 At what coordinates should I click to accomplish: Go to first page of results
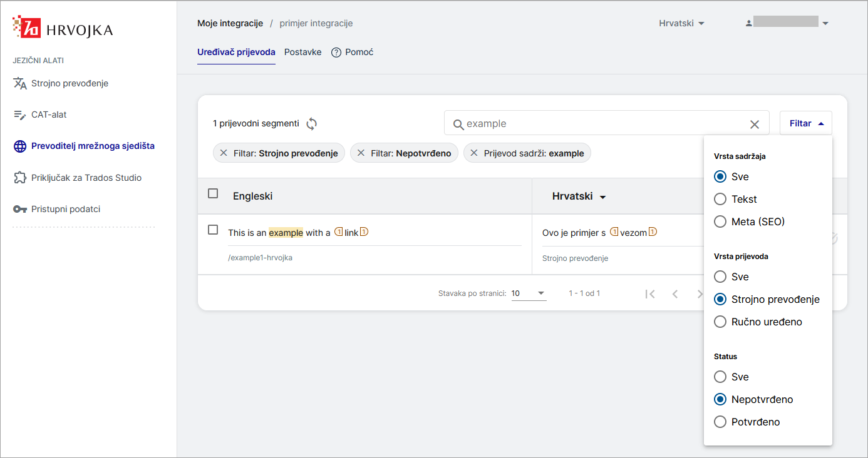[x=650, y=293]
